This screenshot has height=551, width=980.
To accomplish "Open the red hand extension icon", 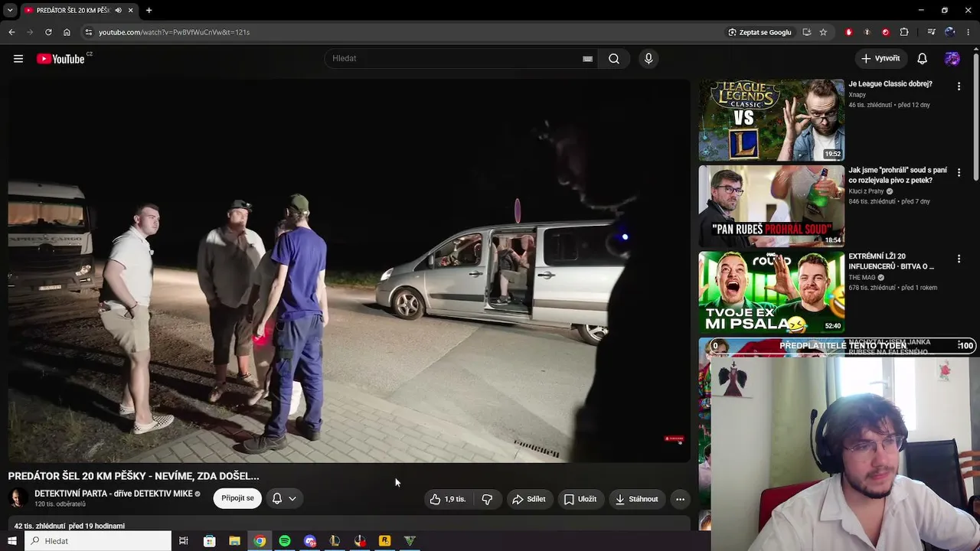I will (849, 32).
